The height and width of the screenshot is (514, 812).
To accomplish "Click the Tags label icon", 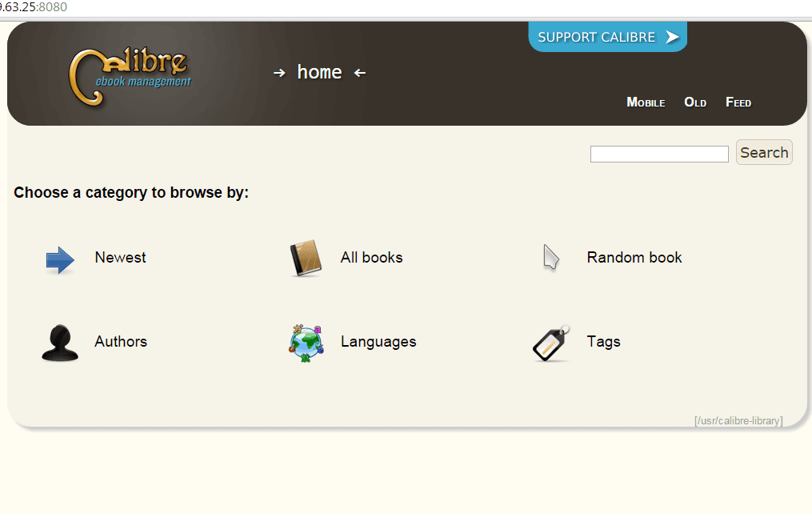I will pyautogui.click(x=551, y=343).
